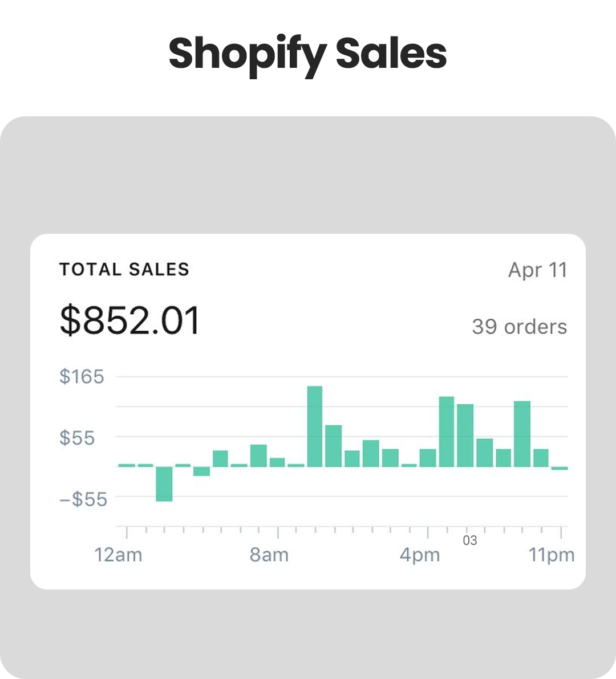Select the tallest bar after the 4pm tick
616x679 pixels.
447,432
